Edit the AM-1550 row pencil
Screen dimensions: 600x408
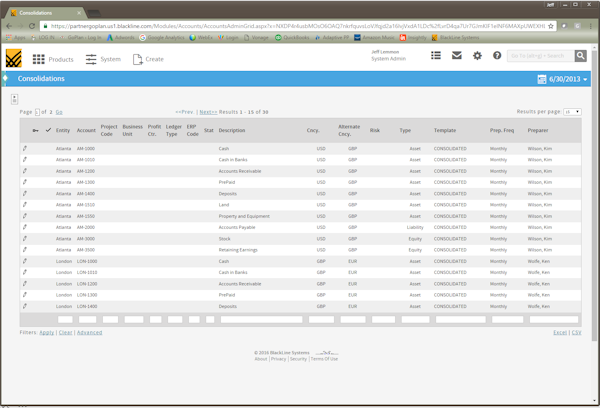[25, 216]
